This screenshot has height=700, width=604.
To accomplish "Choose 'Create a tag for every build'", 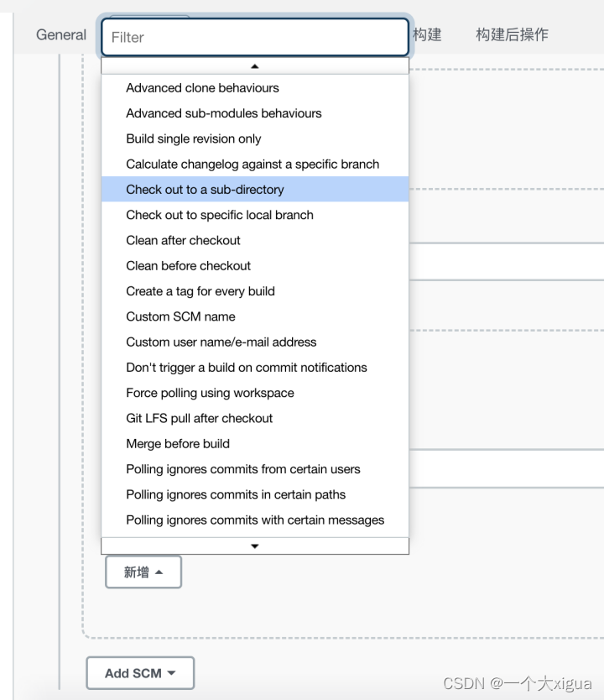I will click(x=200, y=290).
